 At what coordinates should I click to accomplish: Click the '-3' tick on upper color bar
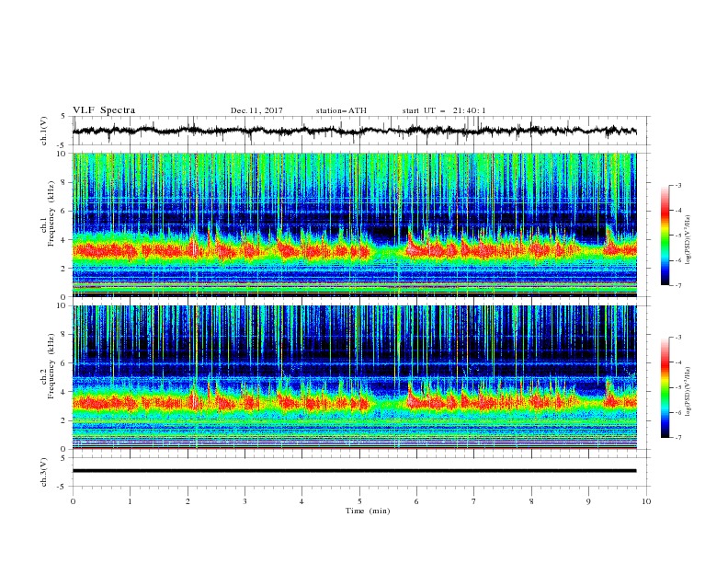pos(678,185)
